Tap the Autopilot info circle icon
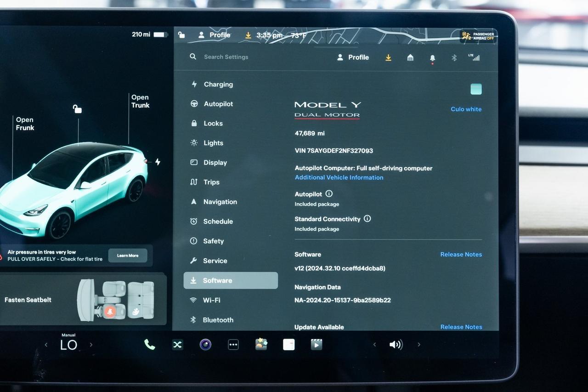 click(329, 194)
